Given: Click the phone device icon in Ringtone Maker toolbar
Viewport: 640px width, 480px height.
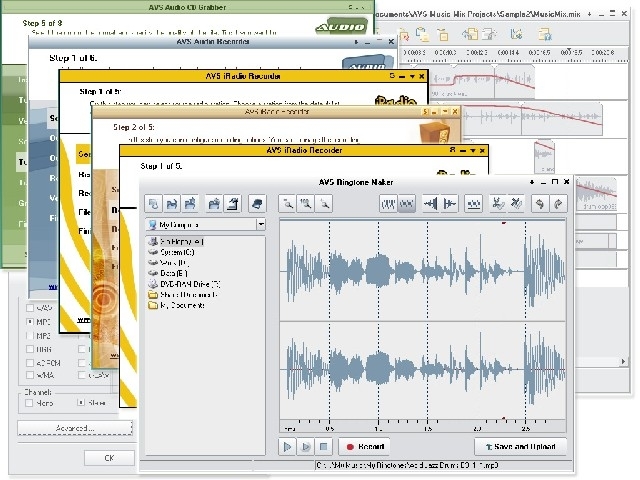Looking at the screenshot, I should pos(257,203).
